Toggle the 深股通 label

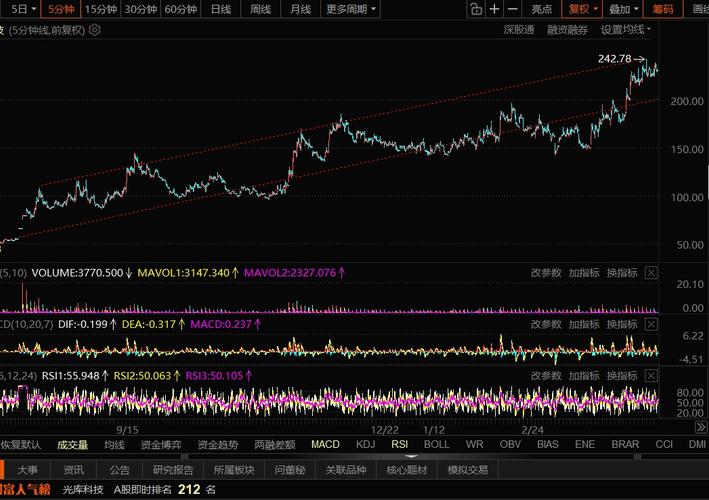click(518, 29)
